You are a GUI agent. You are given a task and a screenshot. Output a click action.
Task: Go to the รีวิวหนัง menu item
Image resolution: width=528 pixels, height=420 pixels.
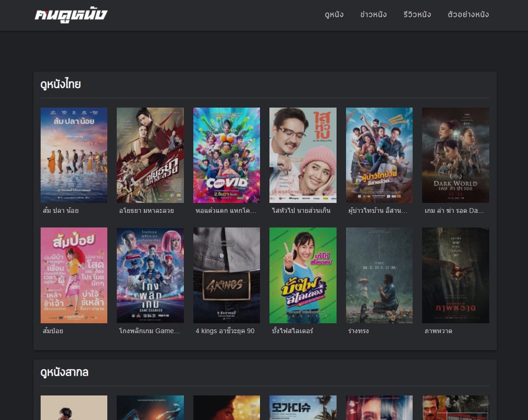[x=417, y=14]
